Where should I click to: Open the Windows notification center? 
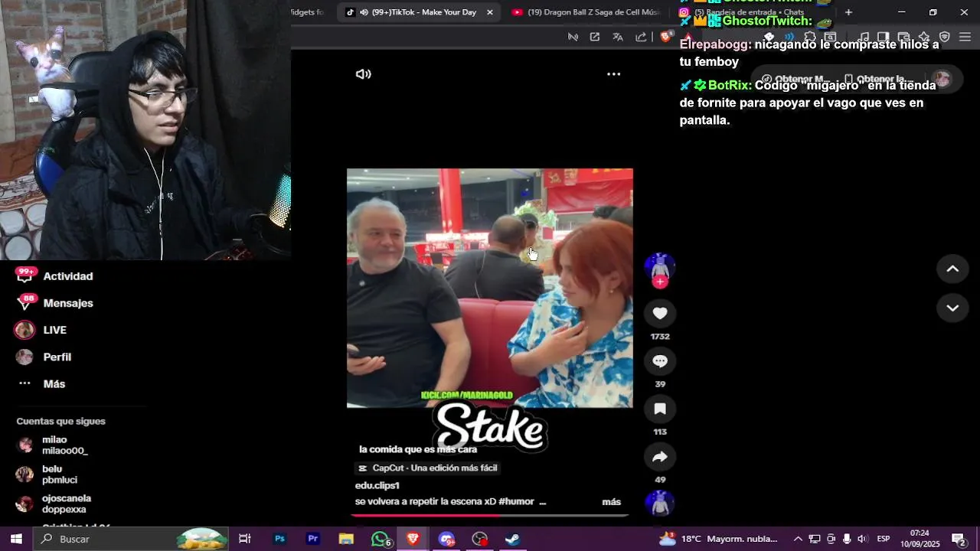click(958, 539)
